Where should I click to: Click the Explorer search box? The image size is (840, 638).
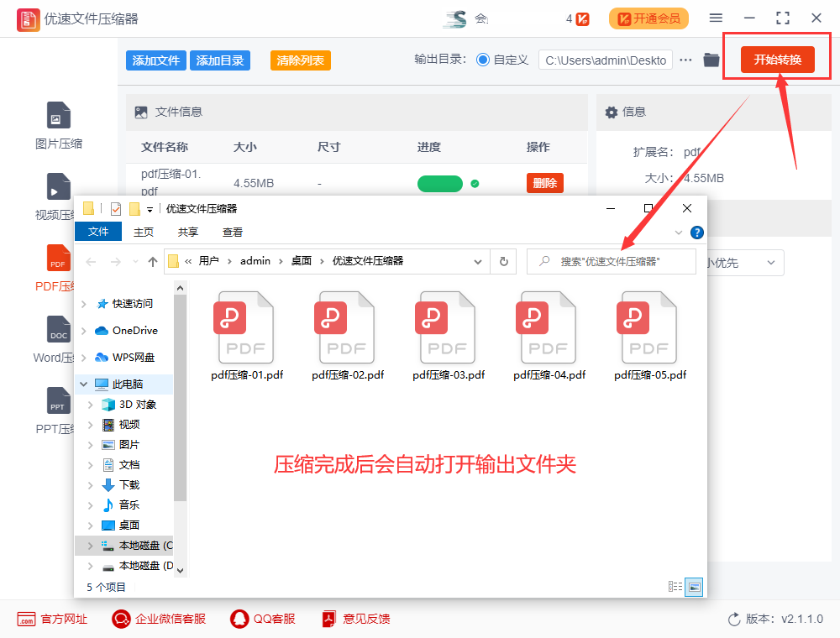(611, 262)
